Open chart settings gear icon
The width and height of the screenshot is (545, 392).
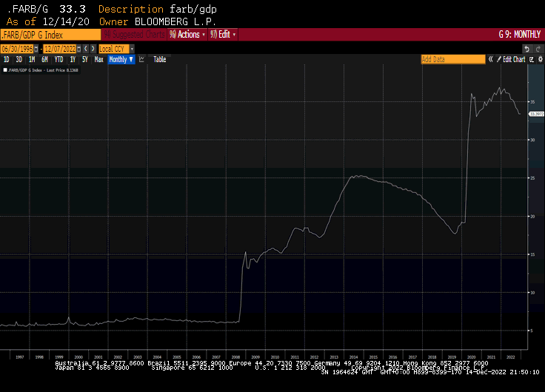540,59
